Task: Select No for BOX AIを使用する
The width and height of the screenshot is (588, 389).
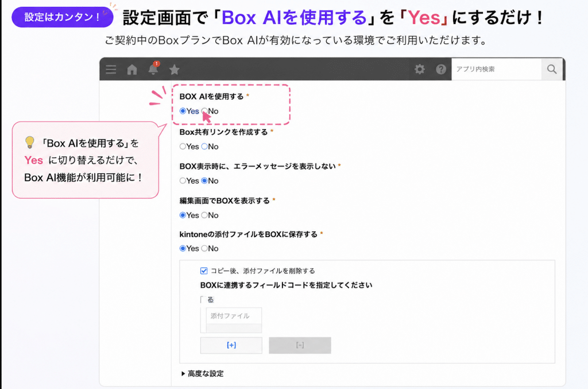Action: pos(204,111)
